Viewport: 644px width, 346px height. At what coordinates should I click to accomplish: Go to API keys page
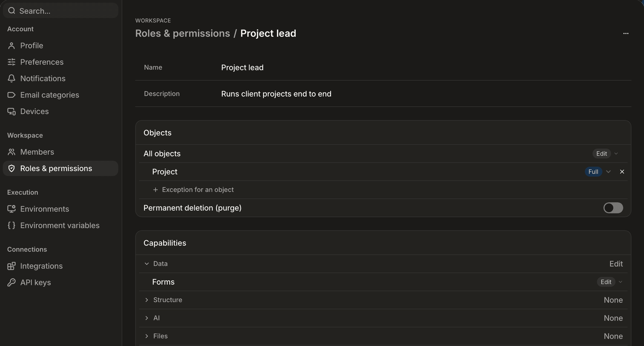(60, 282)
